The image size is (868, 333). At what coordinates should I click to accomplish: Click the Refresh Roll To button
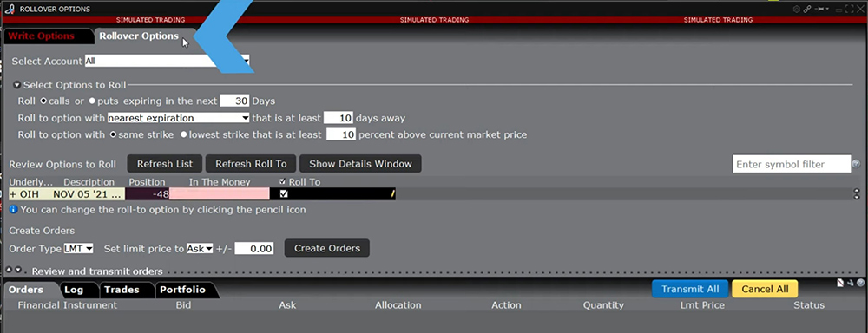click(x=251, y=164)
